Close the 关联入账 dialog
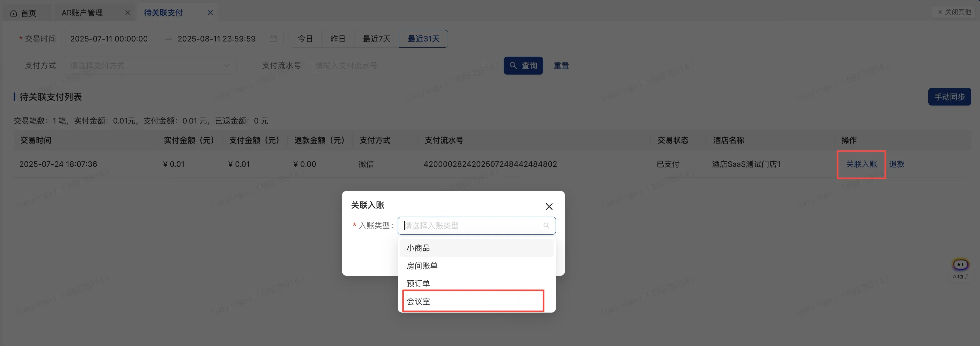This screenshot has width=980, height=346. pyautogui.click(x=549, y=206)
